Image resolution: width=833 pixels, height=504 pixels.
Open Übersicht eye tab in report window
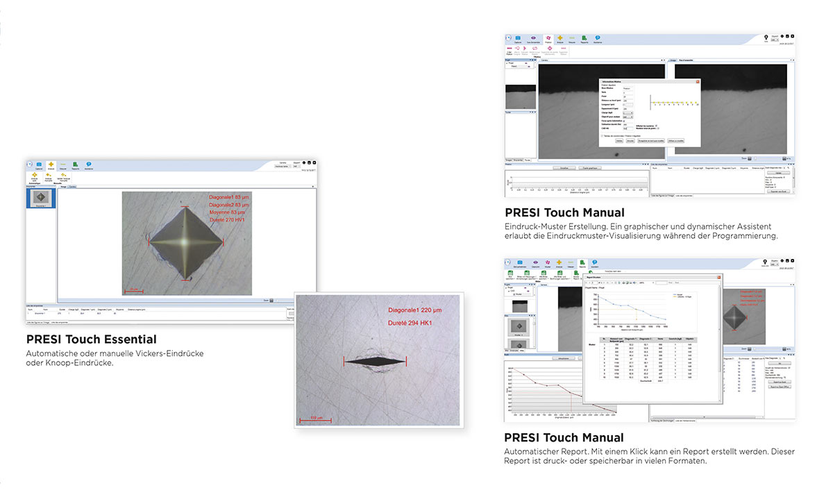point(535,262)
